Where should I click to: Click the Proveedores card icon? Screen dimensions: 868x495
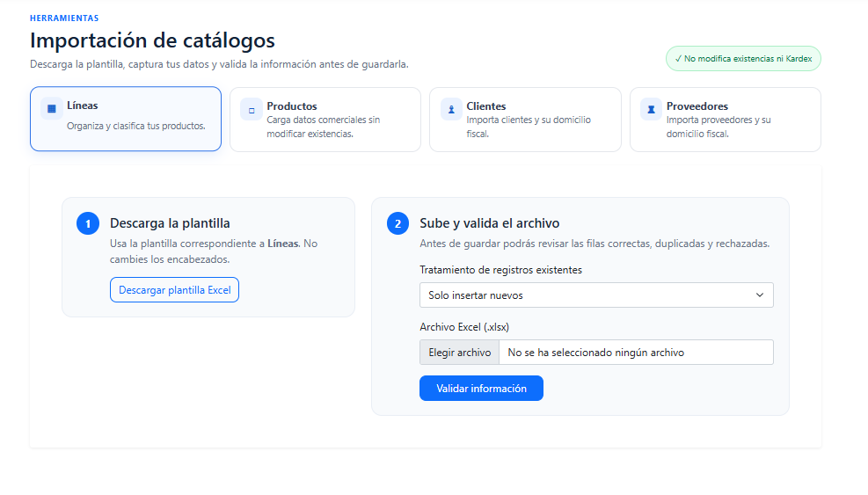click(651, 110)
